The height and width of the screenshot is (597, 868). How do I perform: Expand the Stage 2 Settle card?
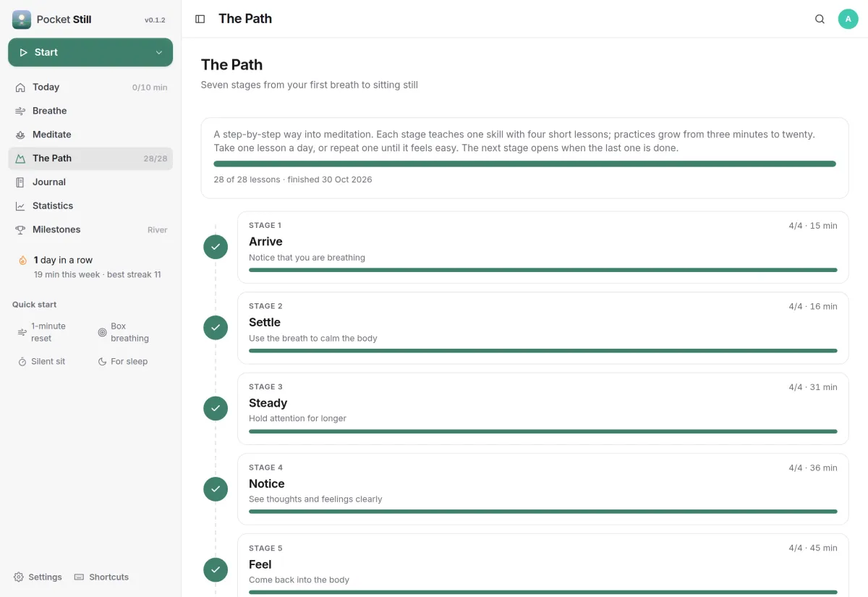pyautogui.click(x=542, y=328)
